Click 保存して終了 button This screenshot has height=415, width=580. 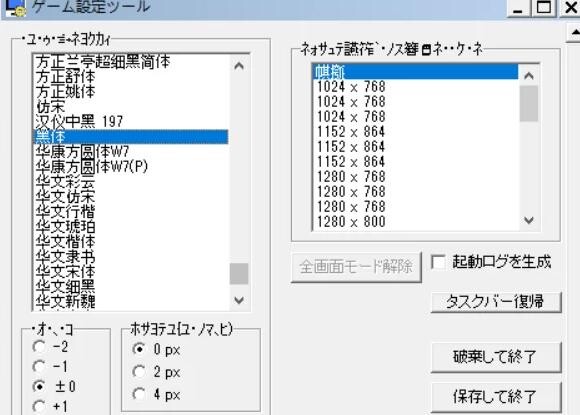(x=496, y=397)
